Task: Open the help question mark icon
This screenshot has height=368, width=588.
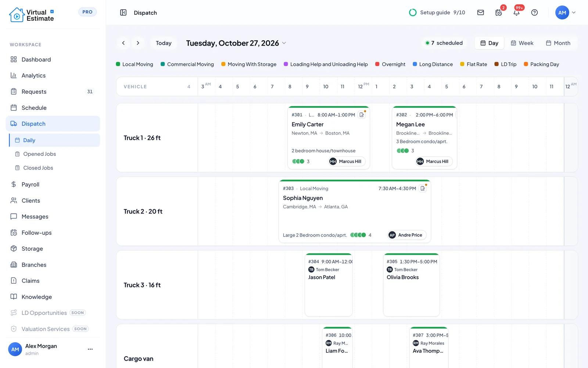Action: click(535, 13)
